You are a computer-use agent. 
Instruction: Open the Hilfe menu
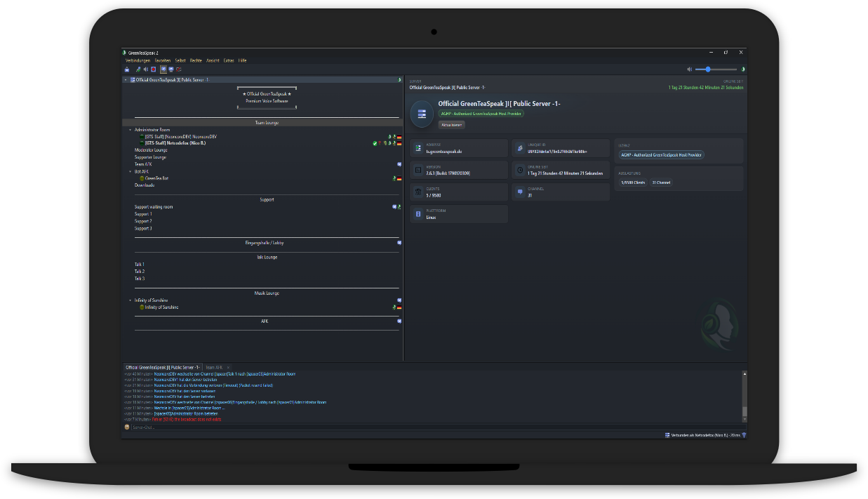pyautogui.click(x=242, y=61)
